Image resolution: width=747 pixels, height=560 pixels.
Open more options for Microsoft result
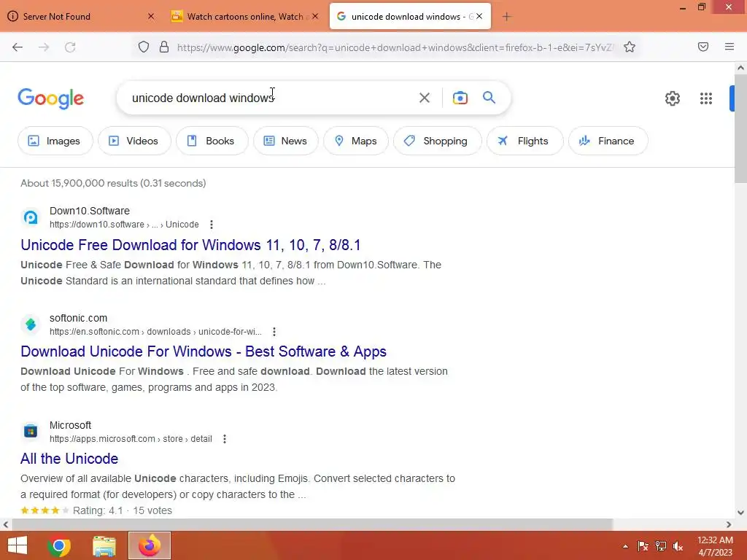[x=225, y=438]
